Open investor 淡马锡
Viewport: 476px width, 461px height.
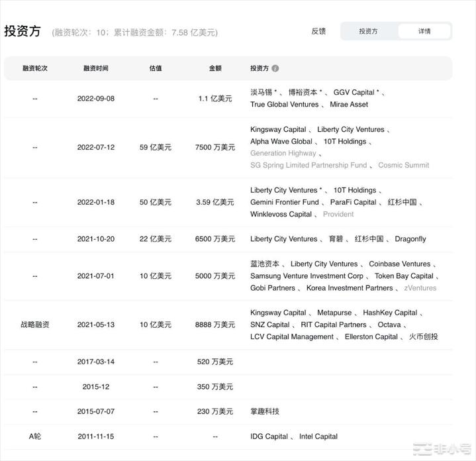pyautogui.click(x=261, y=92)
